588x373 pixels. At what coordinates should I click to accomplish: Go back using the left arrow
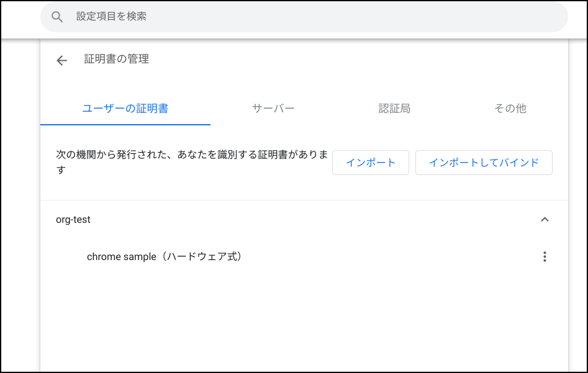tap(61, 60)
